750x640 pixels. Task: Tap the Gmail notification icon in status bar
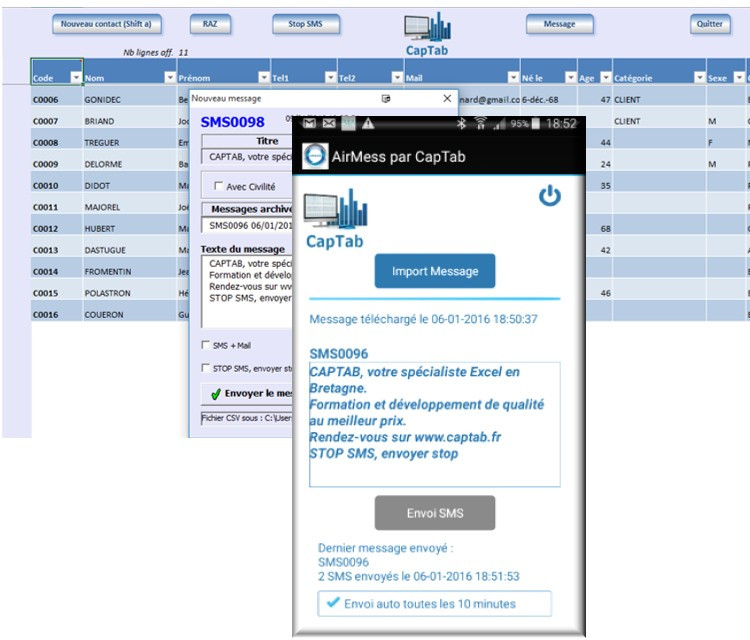[309, 124]
